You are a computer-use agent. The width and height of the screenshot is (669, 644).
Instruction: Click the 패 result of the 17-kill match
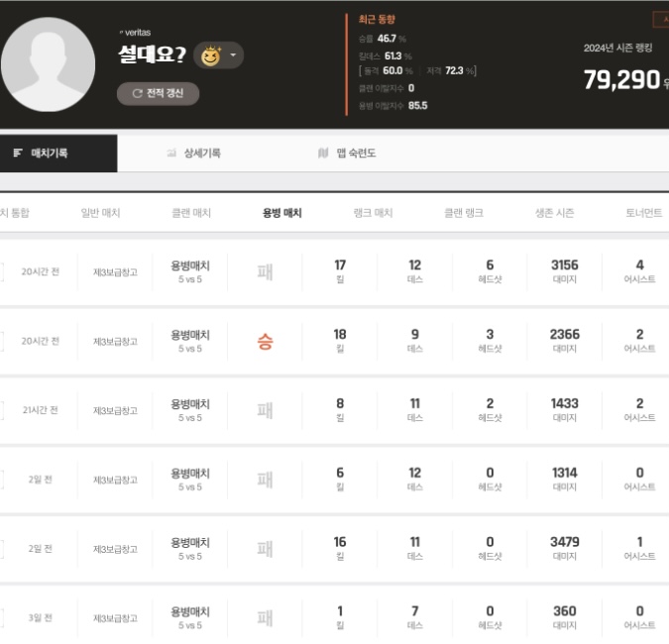[x=265, y=271]
